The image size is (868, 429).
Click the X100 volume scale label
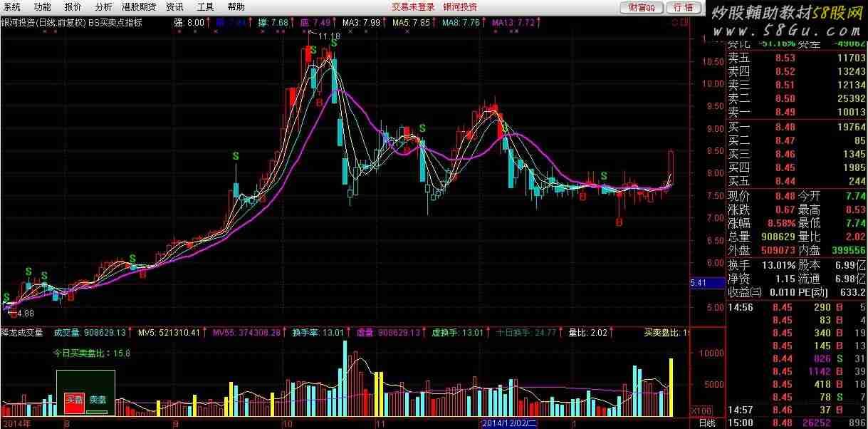click(x=703, y=412)
